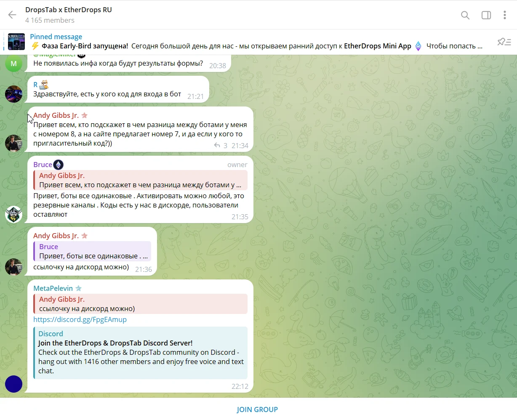The image size is (517, 420).
Task: Click the 20:38 message timestamp
Action: (218, 66)
